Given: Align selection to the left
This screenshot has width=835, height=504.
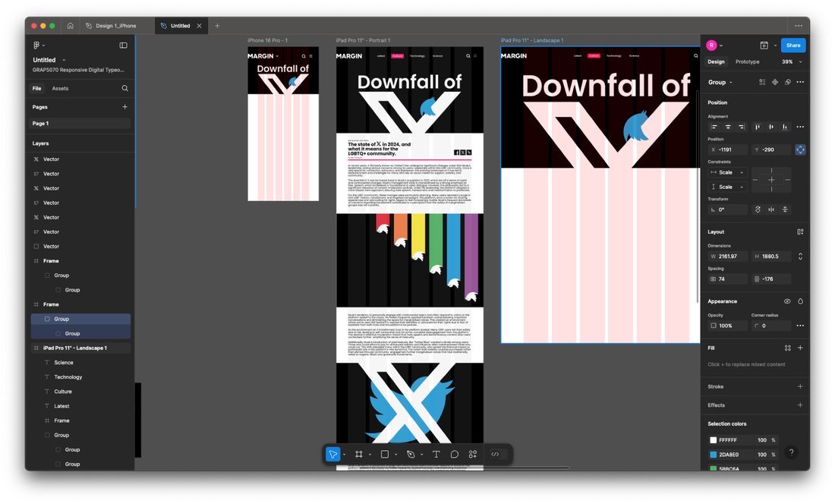Looking at the screenshot, I should pos(714,127).
